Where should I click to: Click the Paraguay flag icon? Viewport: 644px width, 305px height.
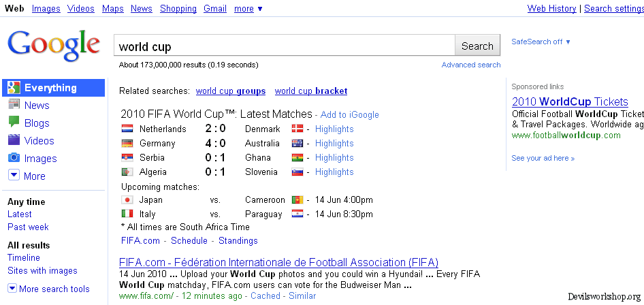coord(297,214)
